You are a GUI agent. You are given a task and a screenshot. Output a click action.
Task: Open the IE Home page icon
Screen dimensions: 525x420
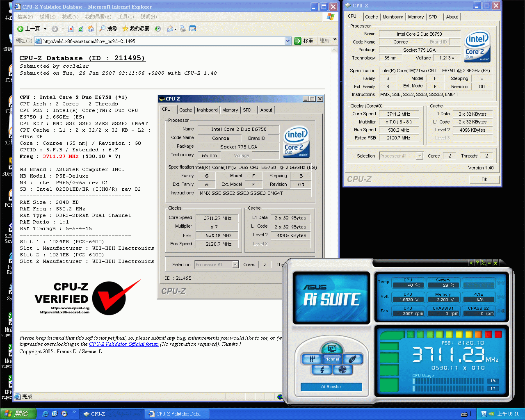91,29
